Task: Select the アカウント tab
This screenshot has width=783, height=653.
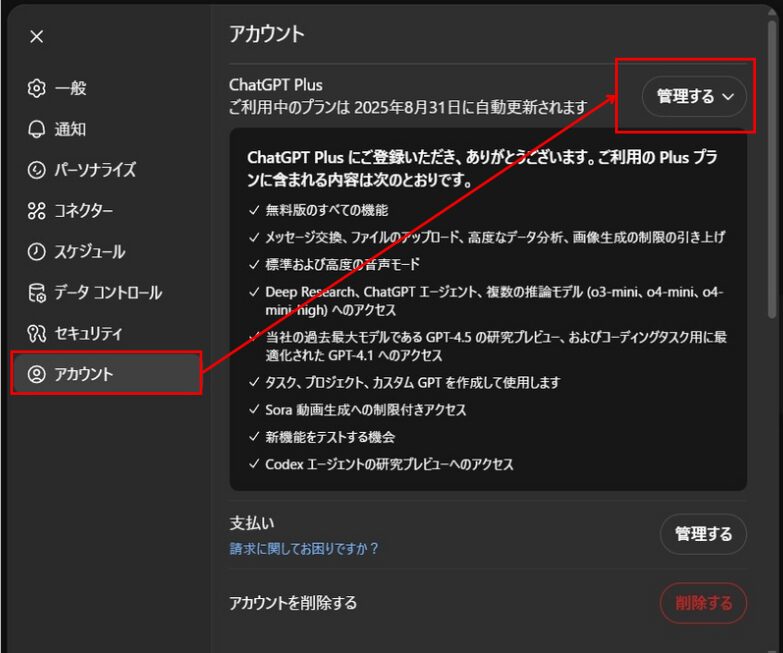Action: pos(106,374)
